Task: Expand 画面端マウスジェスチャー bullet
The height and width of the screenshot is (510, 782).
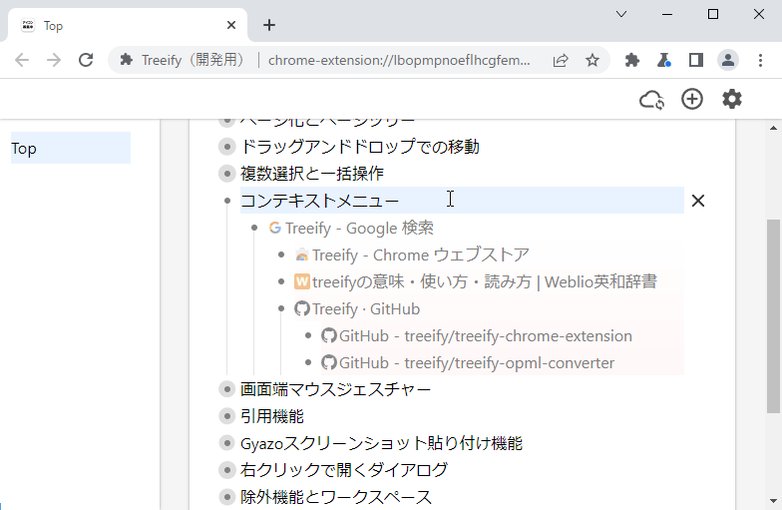Action: click(x=227, y=389)
